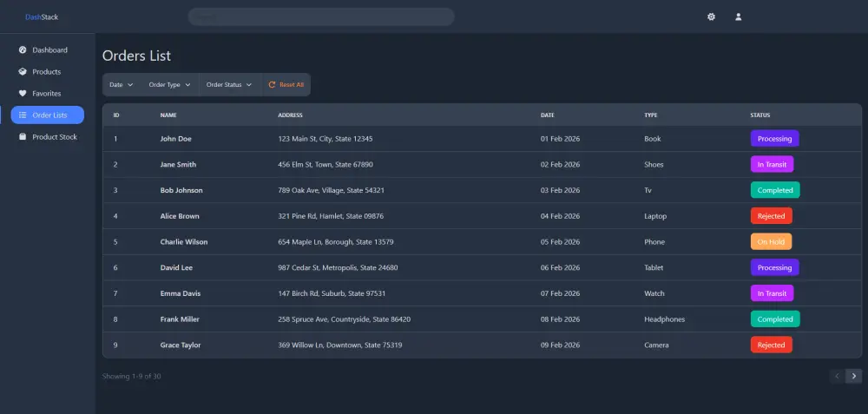Click address 123 Main St, City, State 12345
Viewport: 868px width, 414px height.
pyautogui.click(x=325, y=139)
